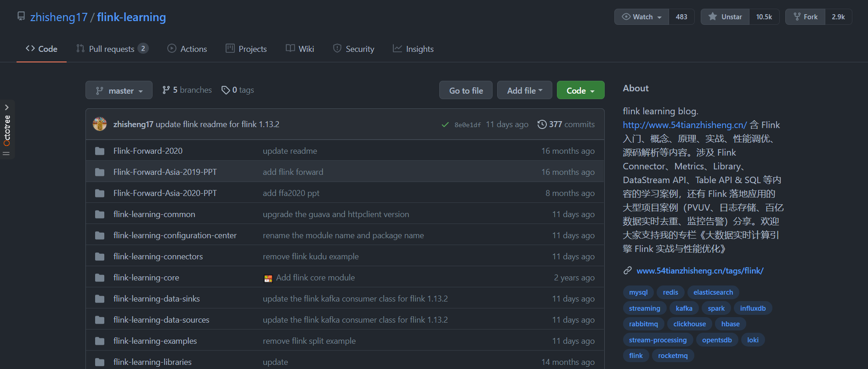This screenshot has height=369, width=868.
Task: Click the folder icon of flink-learning-configuration-center
Action: (x=100, y=235)
